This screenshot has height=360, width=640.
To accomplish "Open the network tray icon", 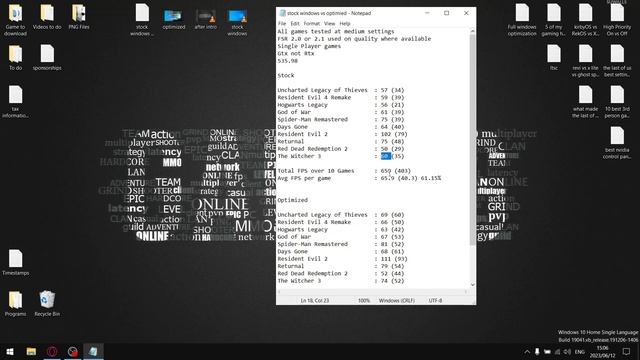I will point(558,352).
